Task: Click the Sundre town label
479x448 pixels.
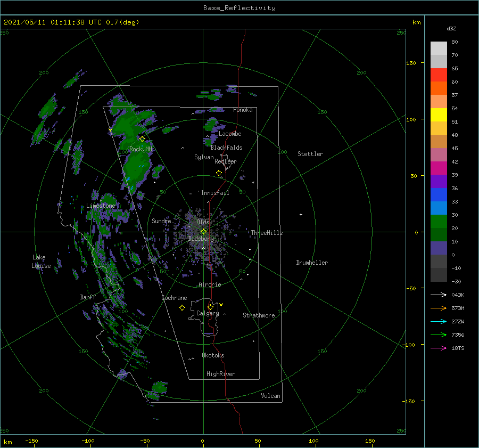Action: click(162, 221)
